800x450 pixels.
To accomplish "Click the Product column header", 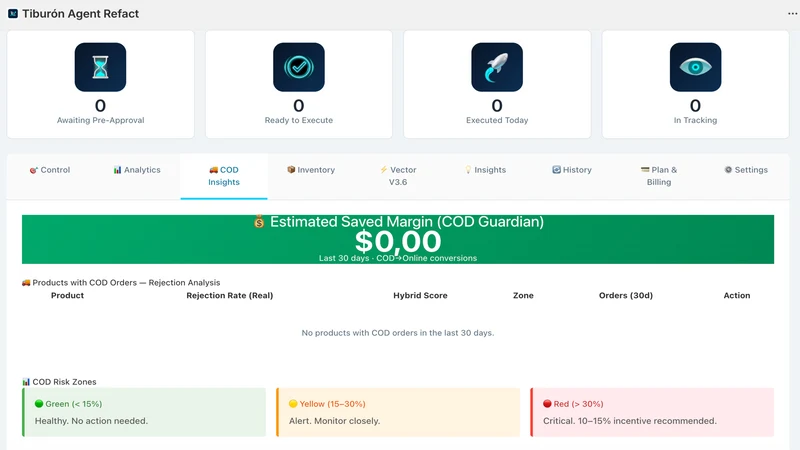I will click(x=67, y=295).
